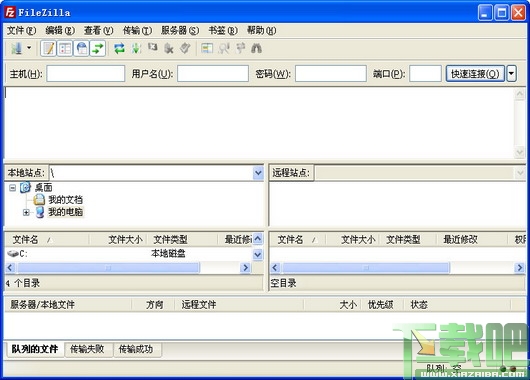530x380 pixels.
Task: Open the 帮助(H) menu
Action: pyautogui.click(x=261, y=31)
